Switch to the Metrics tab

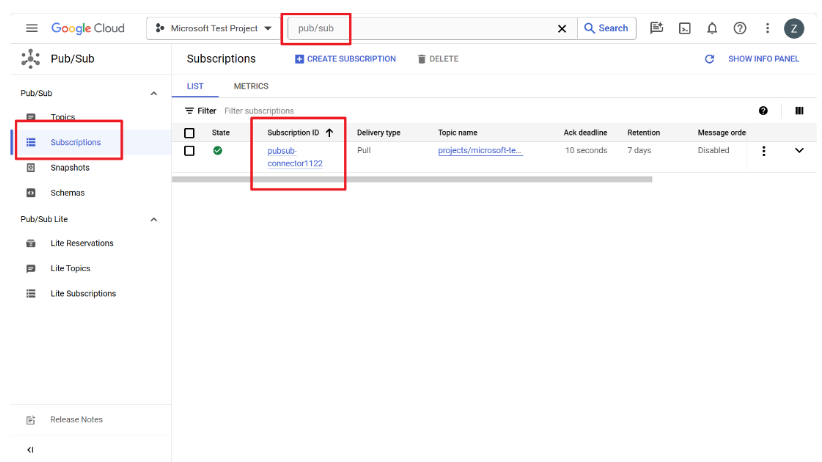coord(251,86)
